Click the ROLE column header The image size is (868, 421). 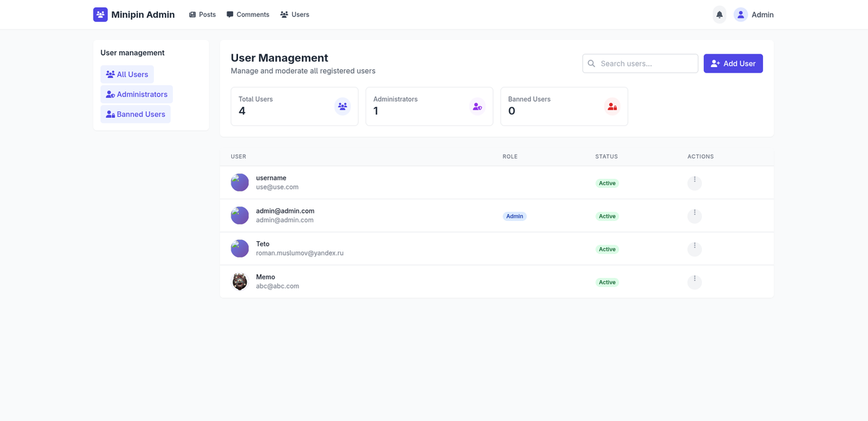point(510,157)
